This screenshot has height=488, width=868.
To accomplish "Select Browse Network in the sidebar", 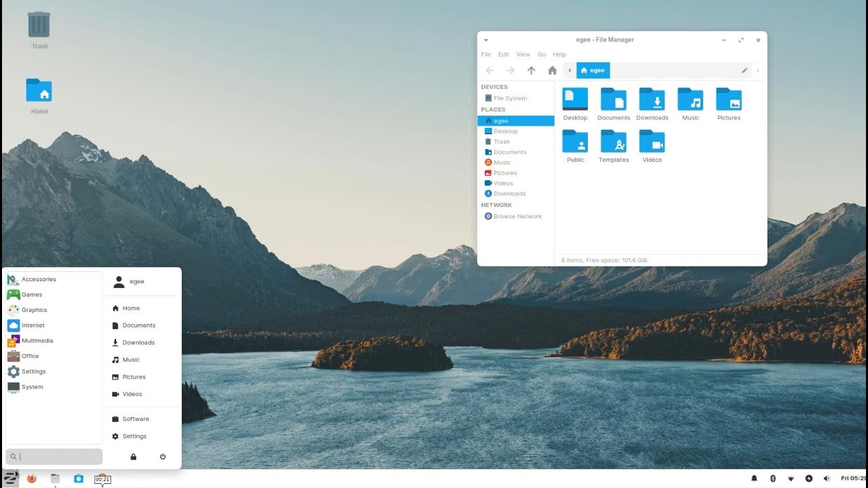I will click(x=516, y=216).
